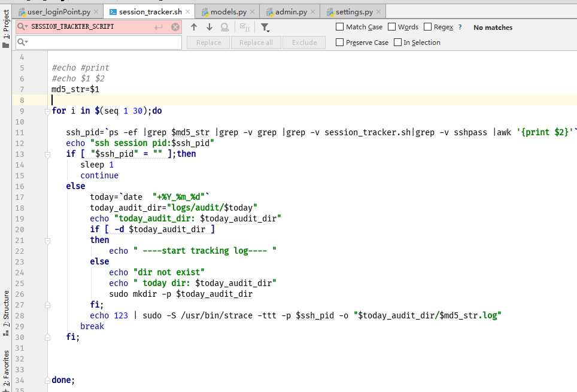The image size is (577, 392).
Task: Click the 'dir not exist' echo line
Action: pos(157,272)
